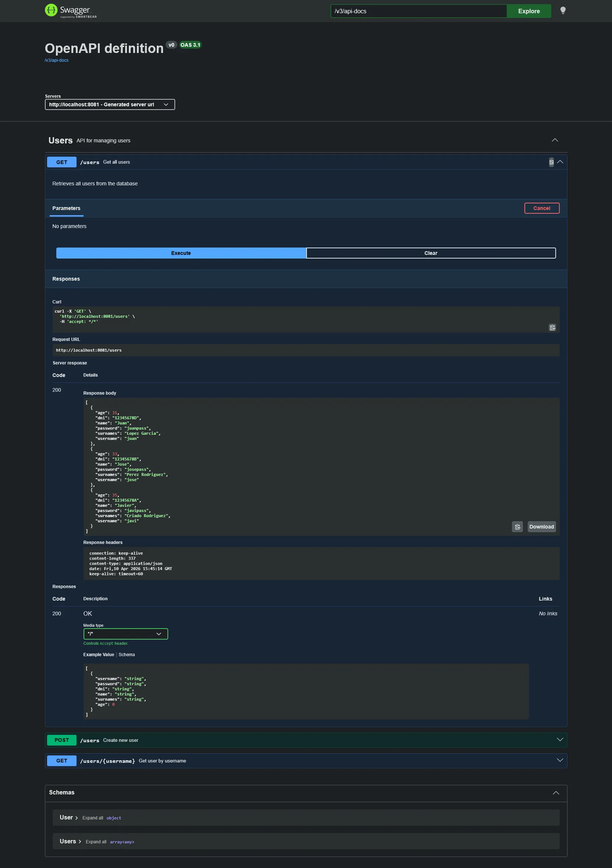Viewport: 612px width, 868px height.
Task: Toggle the theme lightbulb icon
Action: [x=563, y=10]
